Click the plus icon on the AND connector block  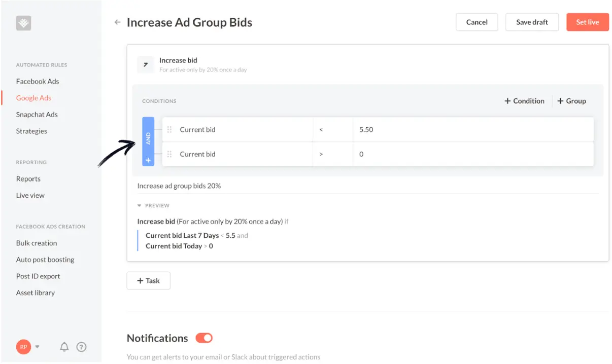[148, 160]
